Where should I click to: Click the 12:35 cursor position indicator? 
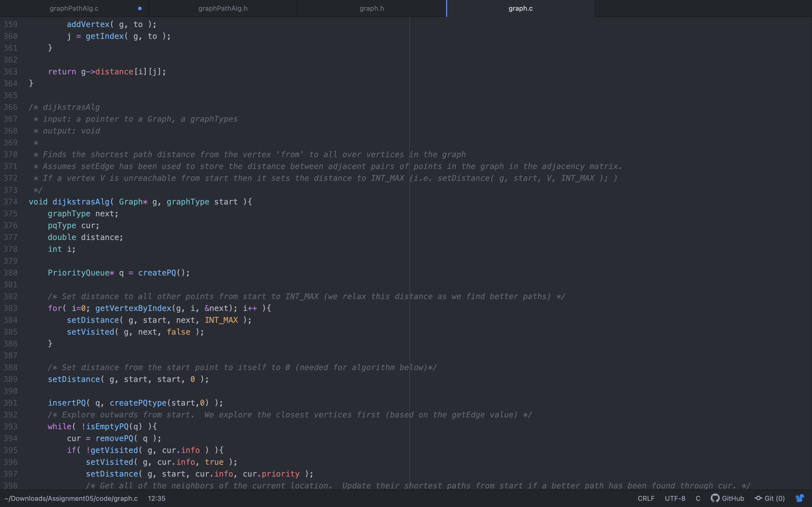pyautogui.click(x=156, y=498)
